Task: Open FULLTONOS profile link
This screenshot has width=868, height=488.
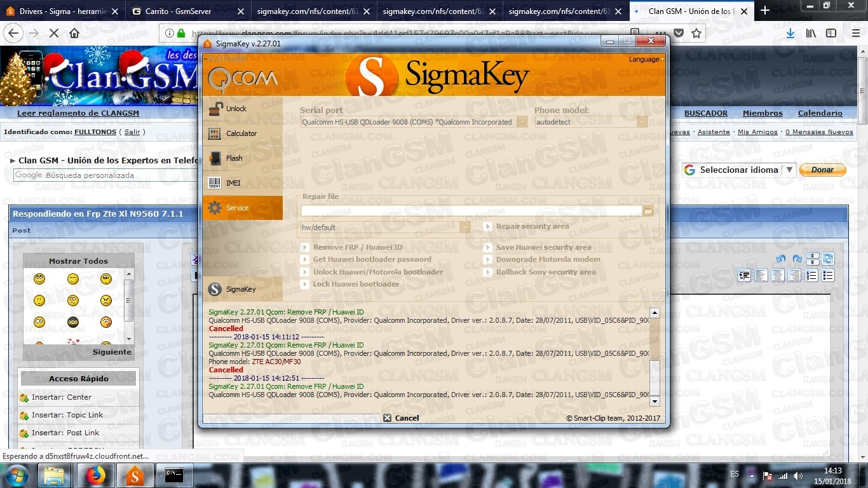Action: point(95,132)
